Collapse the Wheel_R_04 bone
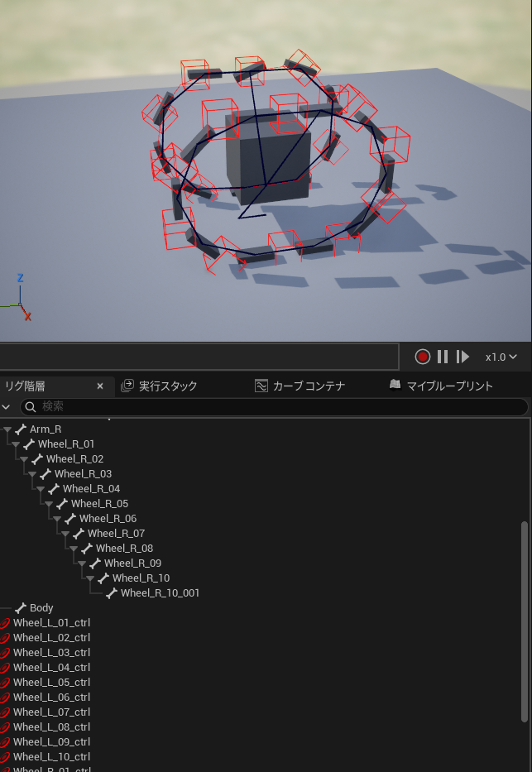This screenshot has width=532, height=772. pyautogui.click(x=41, y=489)
